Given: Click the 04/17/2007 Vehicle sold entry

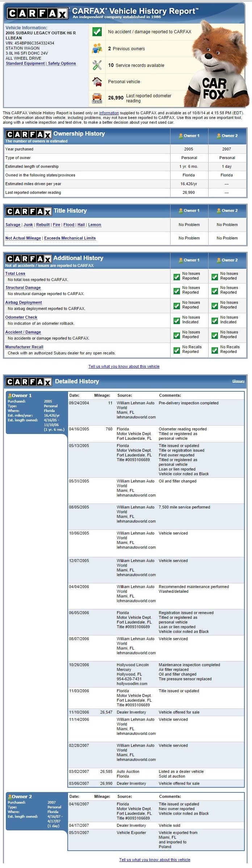Looking at the screenshot, I should [x=156, y=825].
